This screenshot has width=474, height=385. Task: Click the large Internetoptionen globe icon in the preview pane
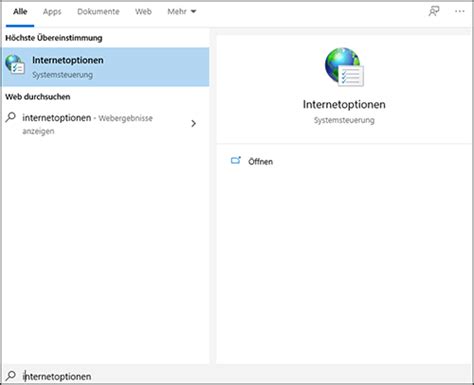344,67
